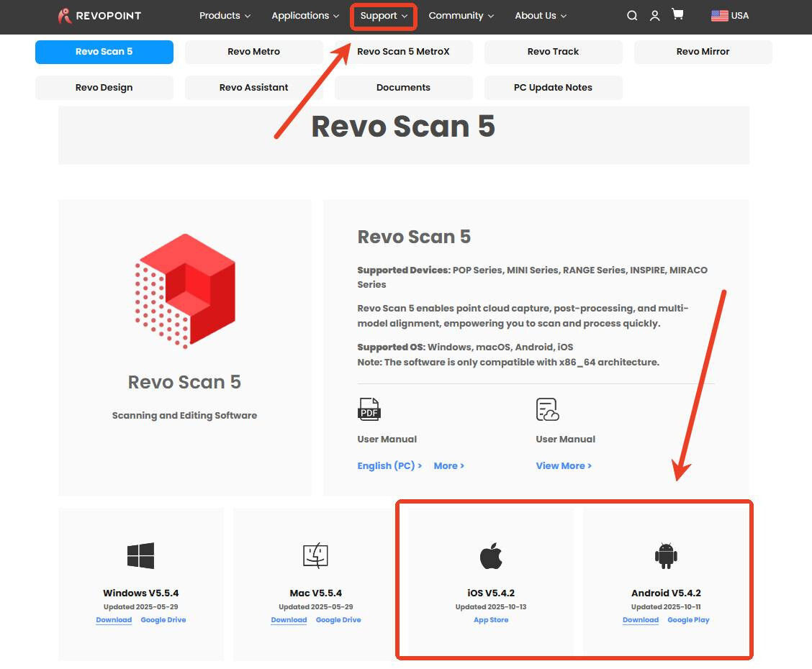Click More link beside English (PC)
This screenshot has height=669, width=812.
point(448,465)
